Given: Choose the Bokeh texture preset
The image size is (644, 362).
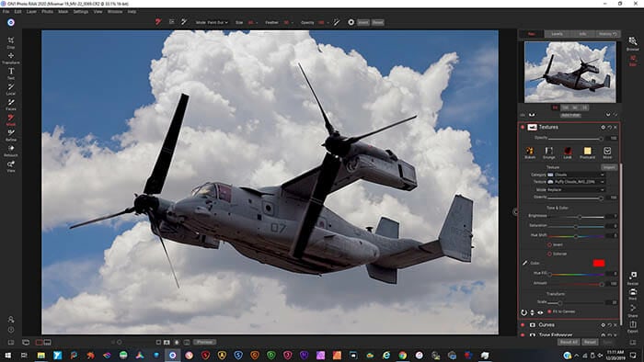Looking at the screenshot, I should coord(530,152).
